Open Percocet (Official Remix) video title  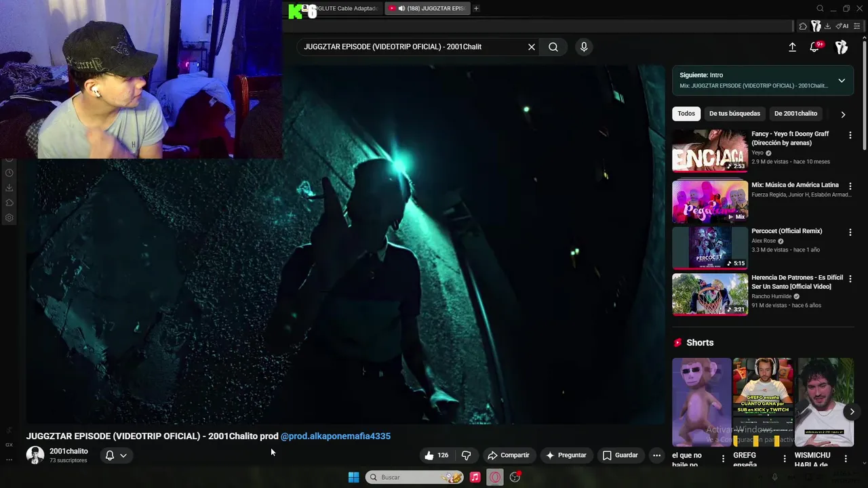(x=787, y=231)
